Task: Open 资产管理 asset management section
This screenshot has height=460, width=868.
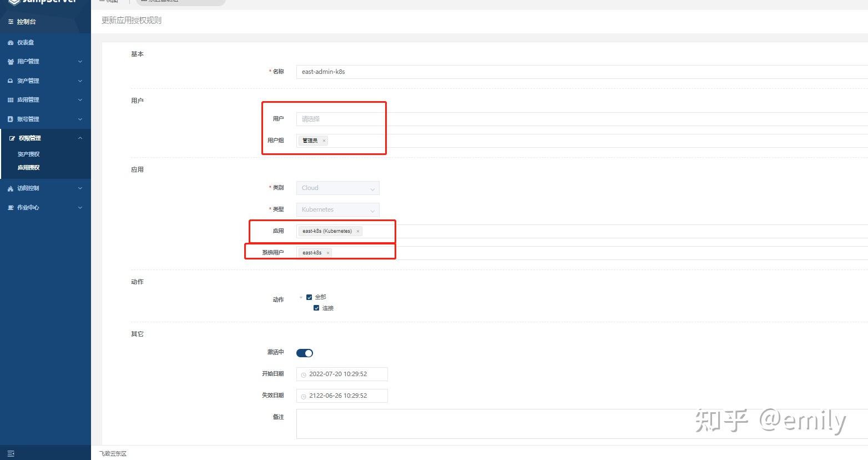Action: click(29, 81)
